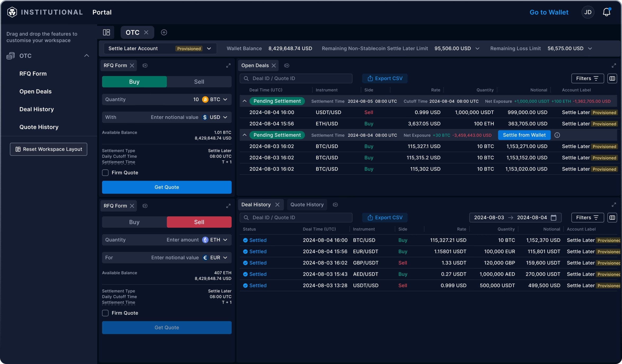The width and height of the screenshot is (622, 364).
Task: Open the workspace layout selector icon
Action: pyautogui.click(x=107, y=32)
